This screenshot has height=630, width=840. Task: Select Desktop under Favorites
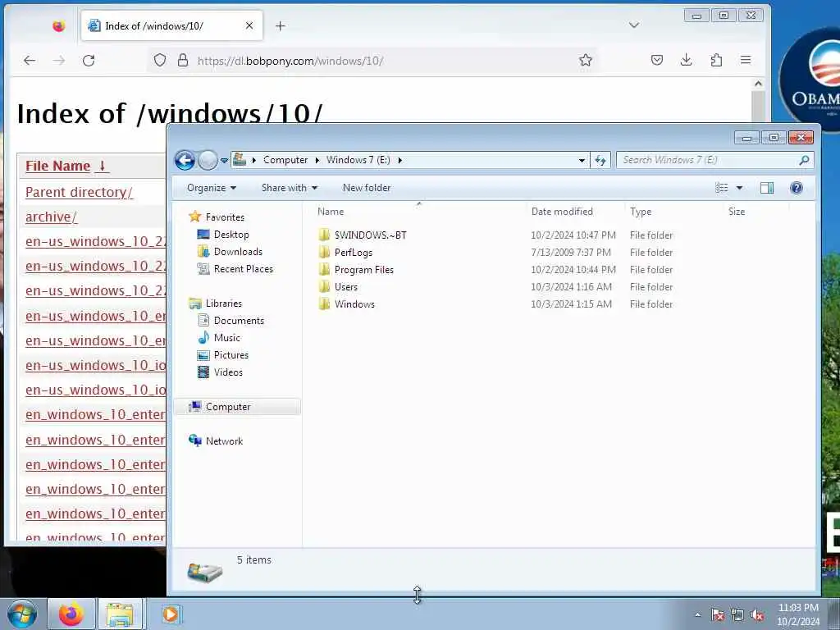(231, 235)
